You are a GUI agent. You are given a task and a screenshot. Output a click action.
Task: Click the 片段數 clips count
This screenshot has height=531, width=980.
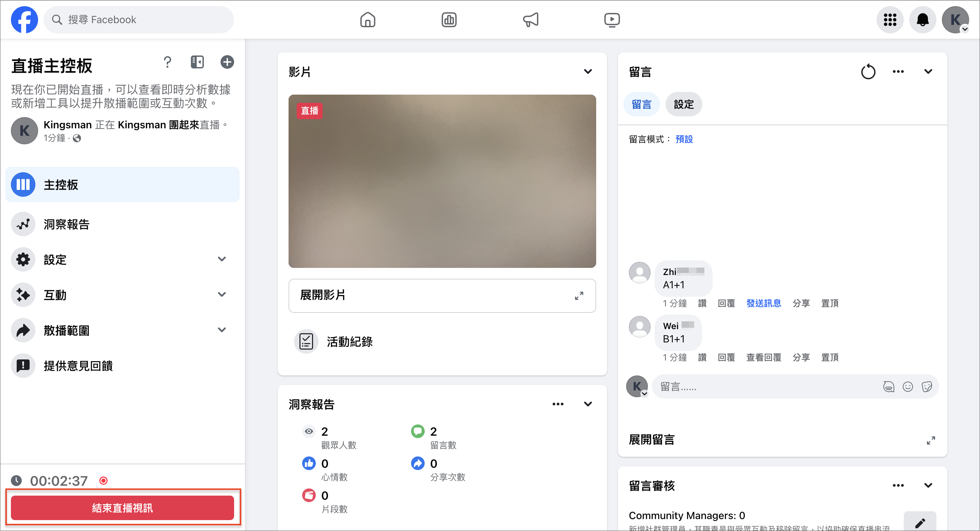tap(325, 501)
